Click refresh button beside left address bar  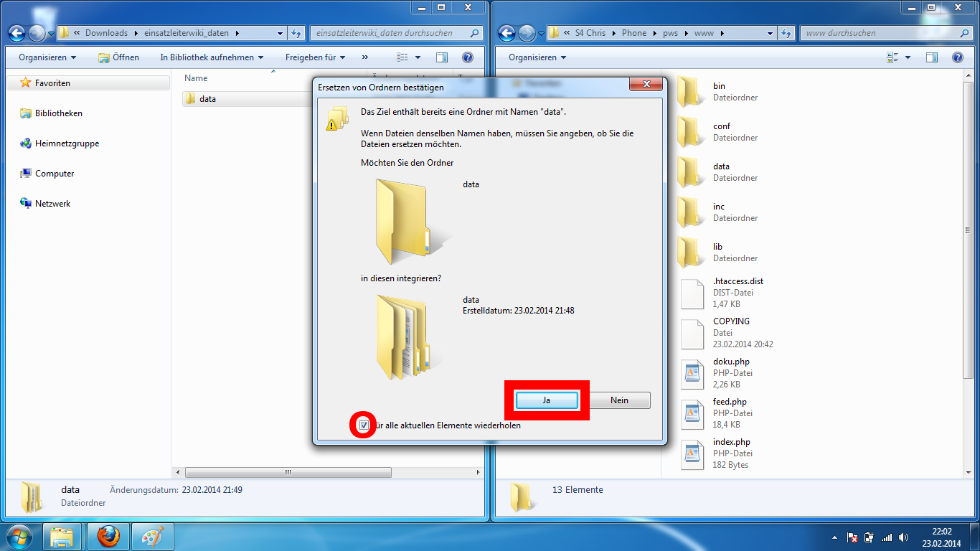(x=297, y=33)
